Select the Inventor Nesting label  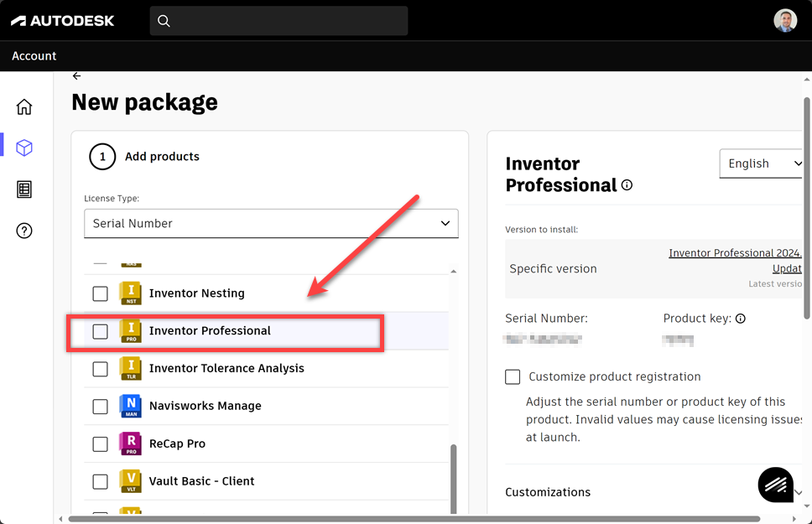[x=197, y=293]
